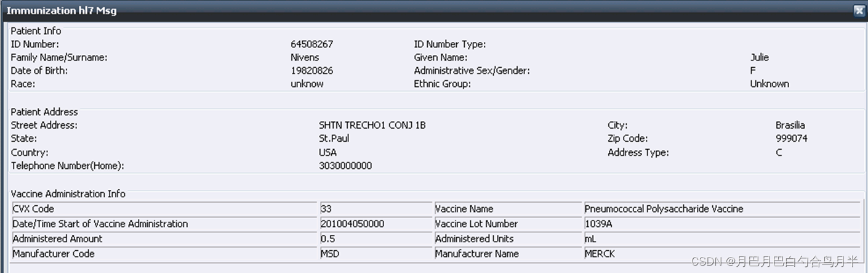Click the Telephone Number(Home) label
This screenshot has width=868, height=273.
pos(68,166)
